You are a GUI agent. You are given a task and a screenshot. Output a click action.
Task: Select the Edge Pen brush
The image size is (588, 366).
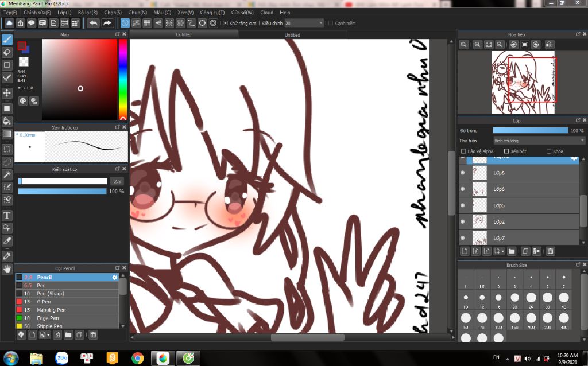tap(67, 318)
